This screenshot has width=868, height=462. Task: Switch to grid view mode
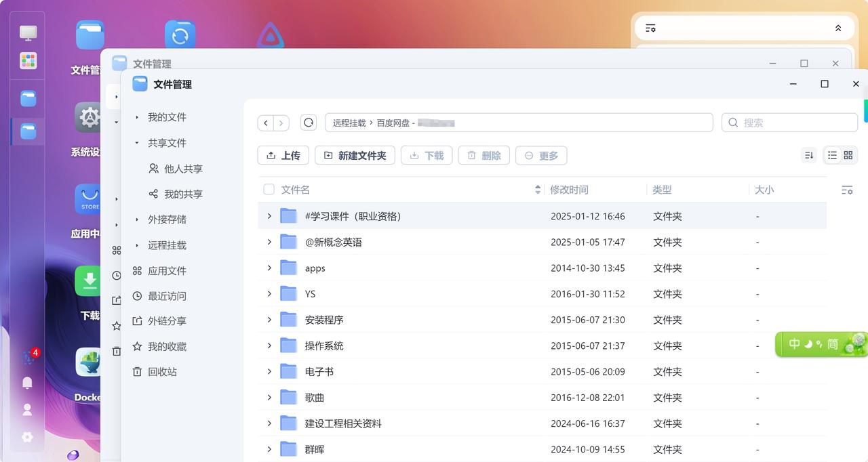(848, 155)
